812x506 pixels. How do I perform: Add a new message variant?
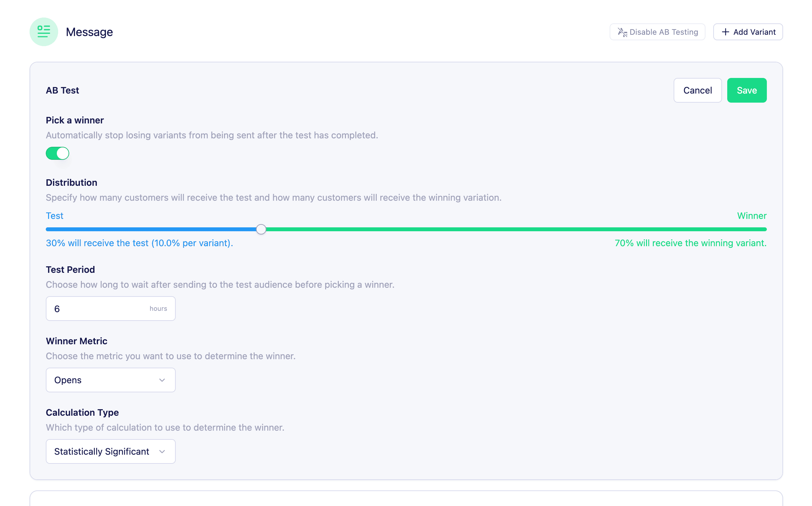748,32
